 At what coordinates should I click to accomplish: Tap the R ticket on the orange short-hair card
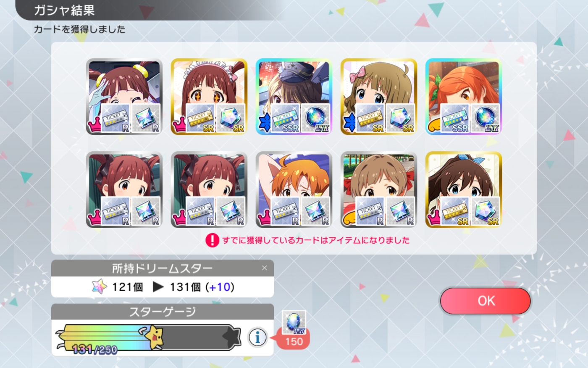click(x=285, y=211)
